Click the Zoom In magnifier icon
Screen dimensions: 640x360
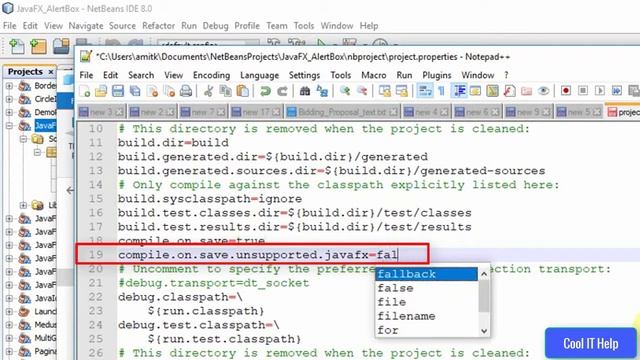(345, 91)
